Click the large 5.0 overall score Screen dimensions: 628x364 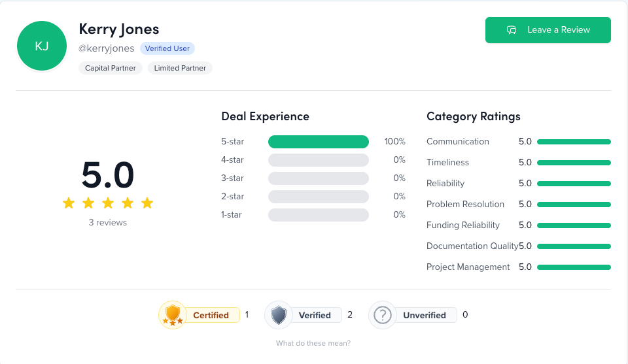[108, 174]
